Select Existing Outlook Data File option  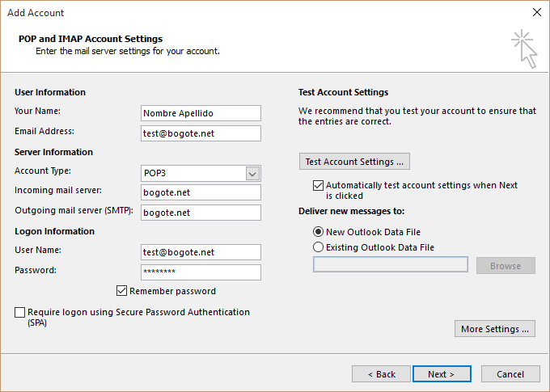(319, 247)
